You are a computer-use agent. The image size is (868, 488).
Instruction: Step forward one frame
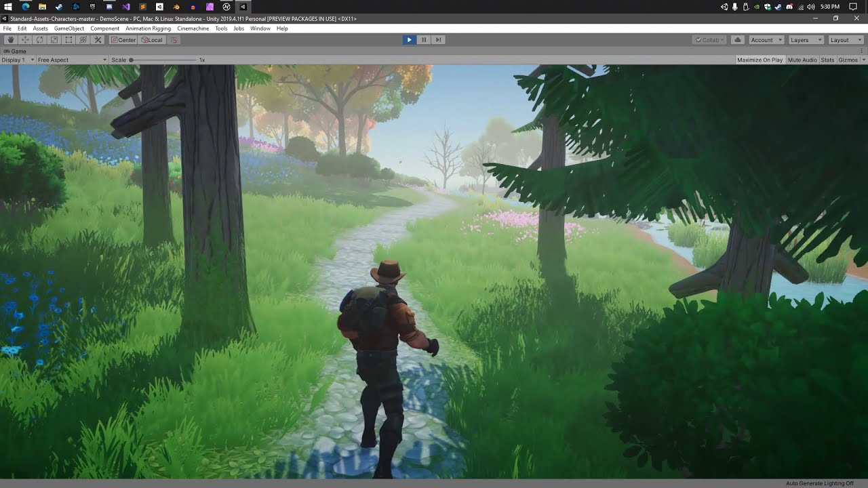[438, 40]
